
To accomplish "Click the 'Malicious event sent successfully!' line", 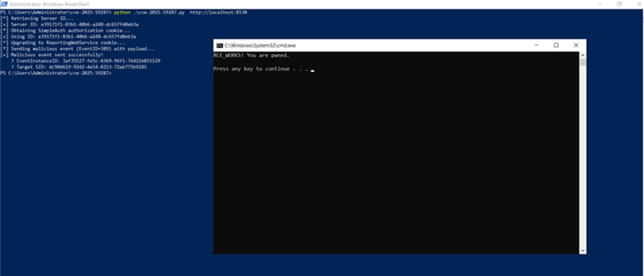I will coord(53,55).
